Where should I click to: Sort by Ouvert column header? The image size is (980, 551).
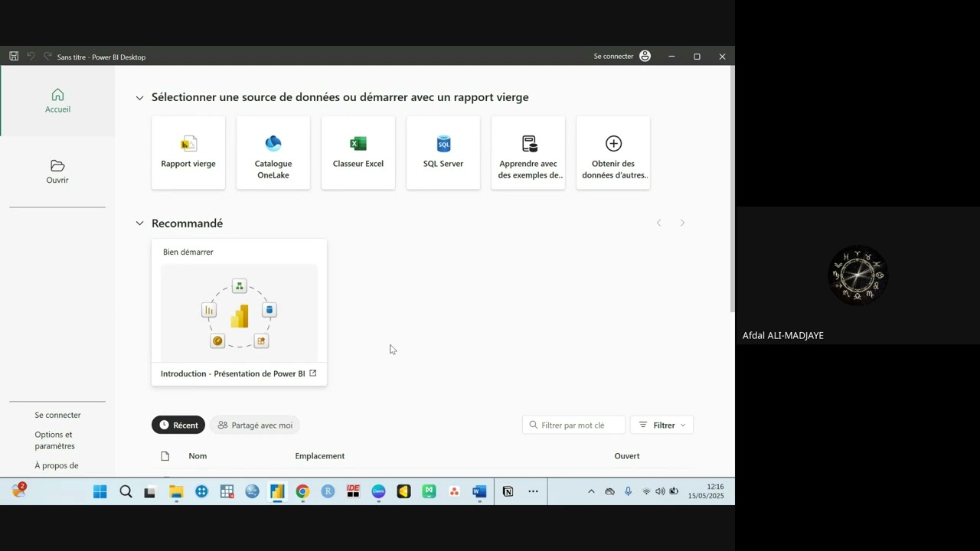pos(627,456)
